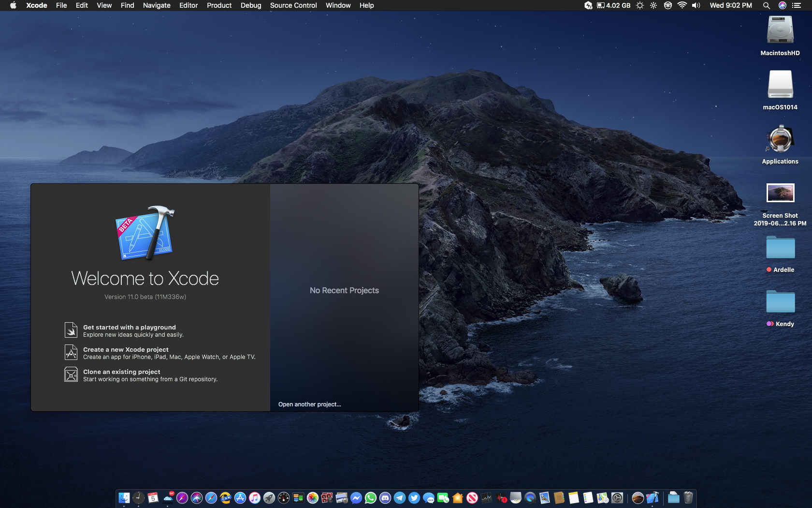
Task: Open WhatsApp from the Dock
Action: coord(371,498)
